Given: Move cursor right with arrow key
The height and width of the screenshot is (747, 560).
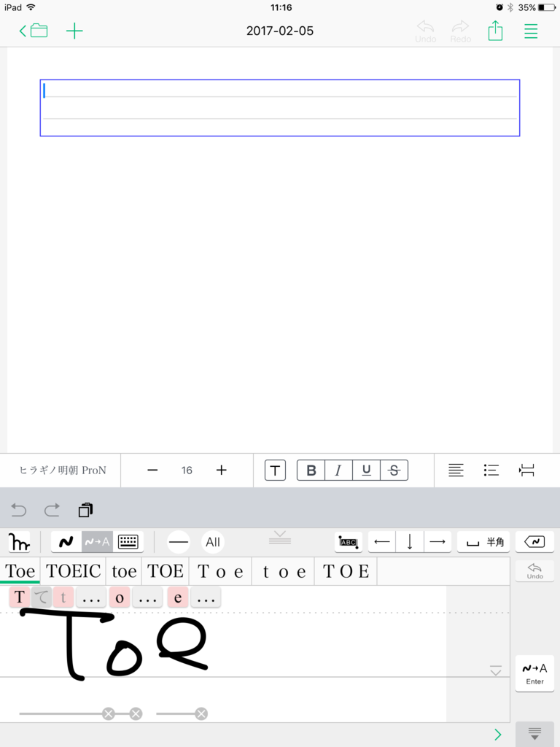Looking at the screenshot, I should [x=437, y=542].
